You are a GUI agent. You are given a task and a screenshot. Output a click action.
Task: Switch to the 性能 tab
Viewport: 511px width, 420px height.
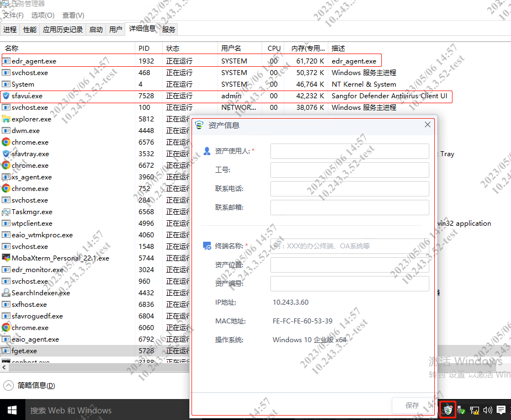(x=30, y=30)
